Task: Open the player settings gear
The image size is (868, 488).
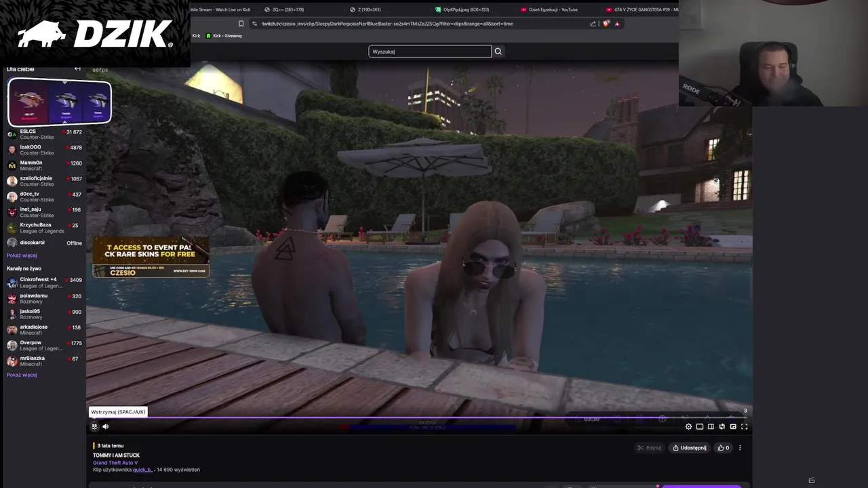Action: [688, 426]
